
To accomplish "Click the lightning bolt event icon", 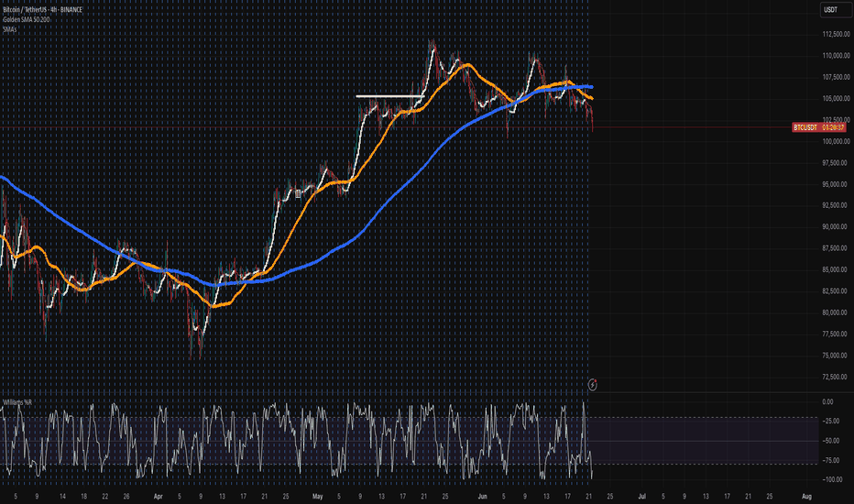I will (x=593, y=385).
